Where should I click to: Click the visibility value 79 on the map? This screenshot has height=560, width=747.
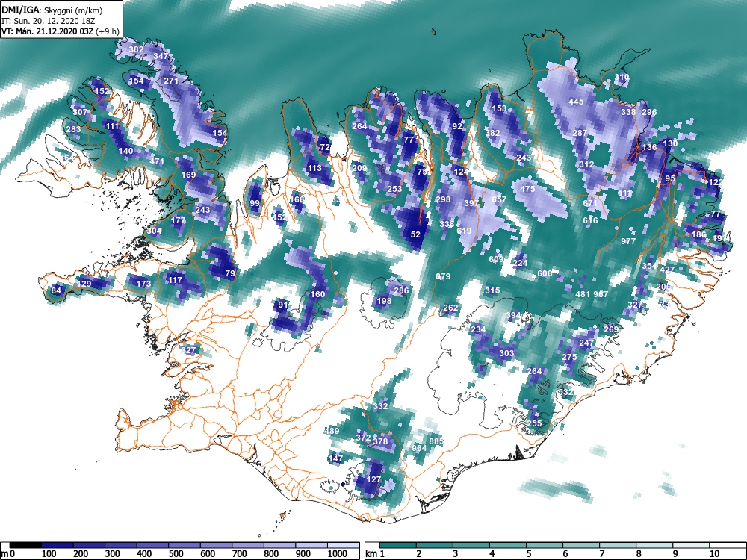coord(230,273)
